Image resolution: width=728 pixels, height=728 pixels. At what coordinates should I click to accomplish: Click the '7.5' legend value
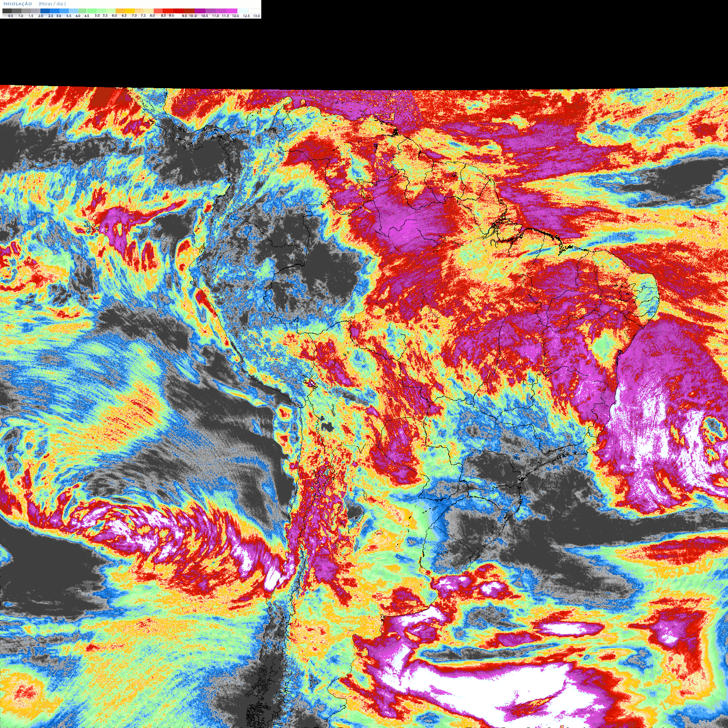143,15
